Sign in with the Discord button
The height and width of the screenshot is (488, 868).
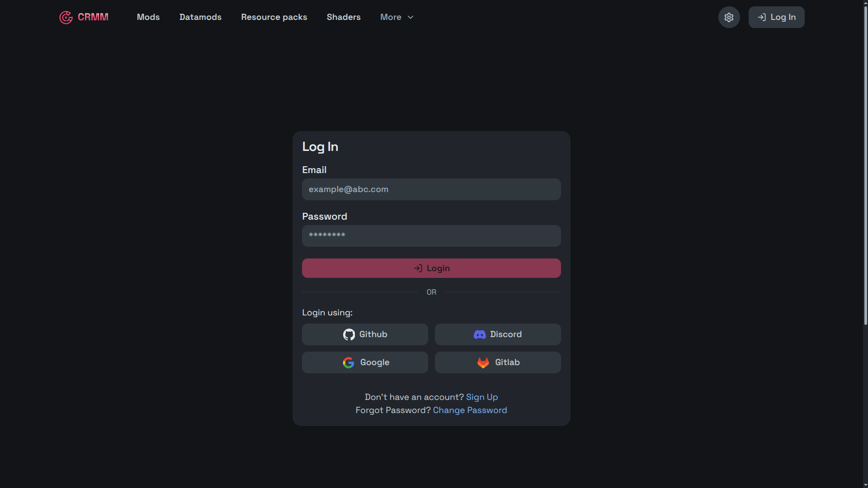(498, 334)
